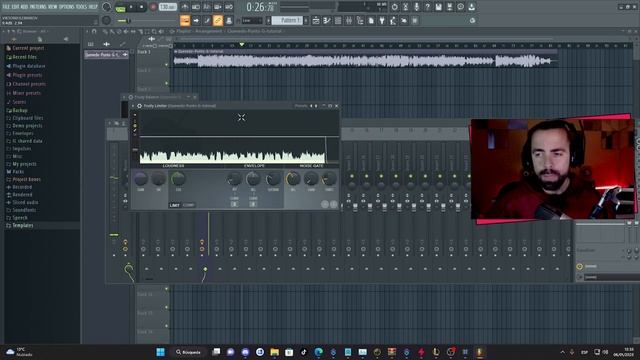The height and width of the screenshot is (360, 640).
Task: Open the channel rack view icon
Action: tap(338, 20)
